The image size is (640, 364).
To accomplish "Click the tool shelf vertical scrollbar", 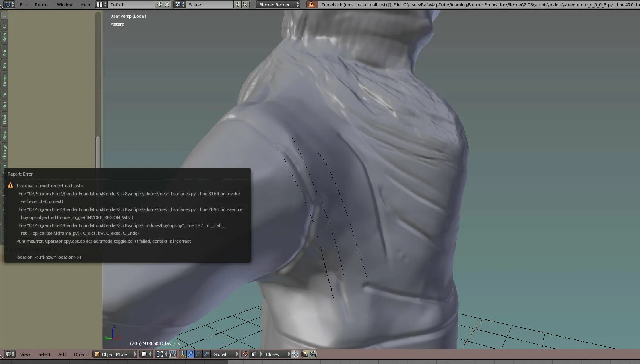I will pos(98,152).
